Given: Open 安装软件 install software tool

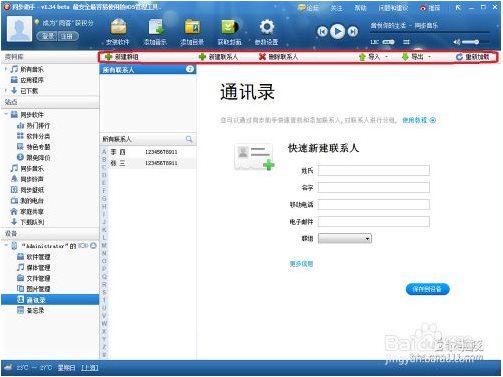Looking at the screenshot, I should point(118,32).
